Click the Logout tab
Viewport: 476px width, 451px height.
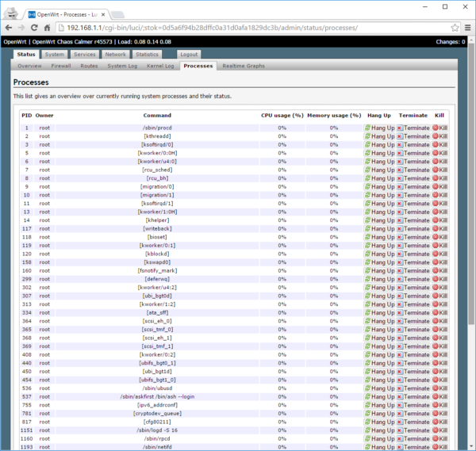(189, 55)
